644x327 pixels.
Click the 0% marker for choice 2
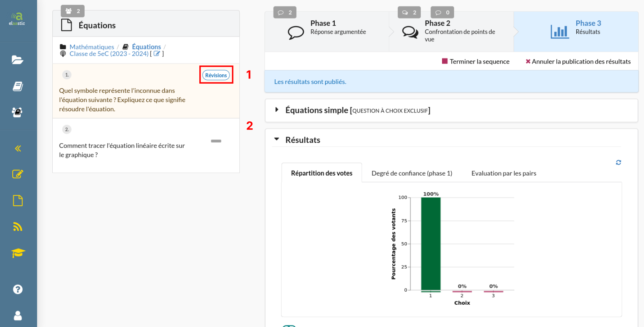(462, 291)
